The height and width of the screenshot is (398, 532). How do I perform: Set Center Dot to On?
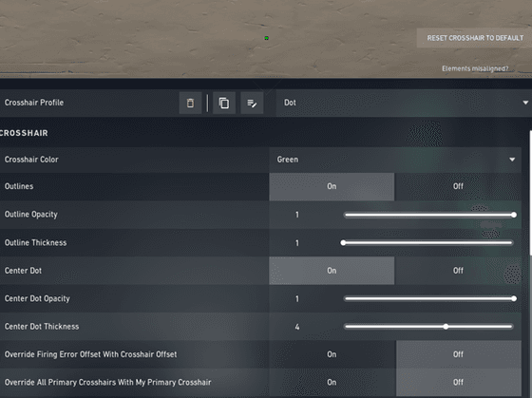pos(332,271)
